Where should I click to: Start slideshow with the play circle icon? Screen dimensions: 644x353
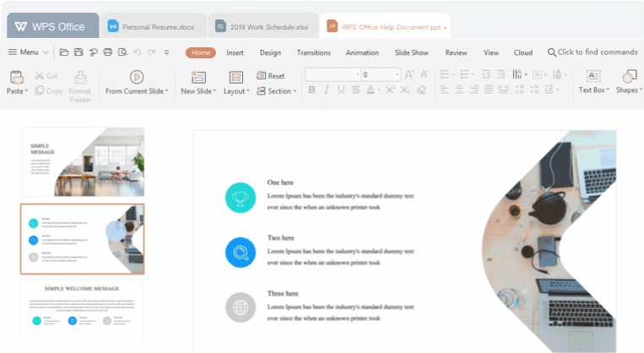[x=137, y=77]
